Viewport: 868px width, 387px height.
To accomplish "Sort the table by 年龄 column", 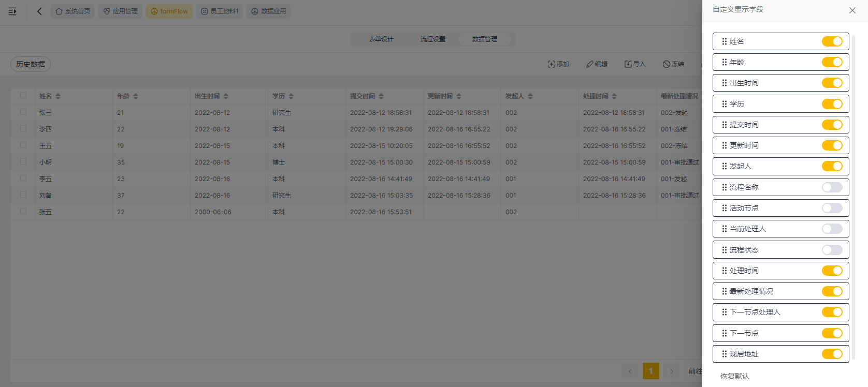I will [x=136, y=96].
